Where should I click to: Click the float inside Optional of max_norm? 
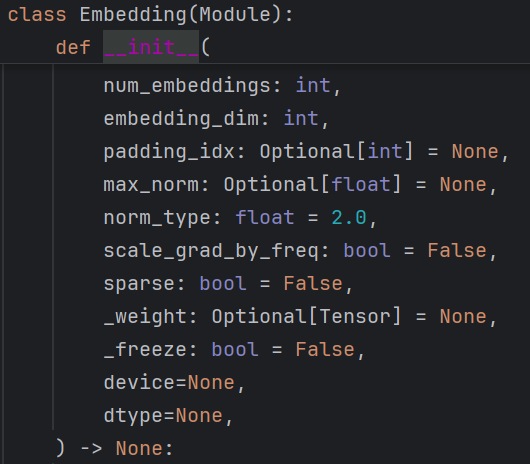361,185
